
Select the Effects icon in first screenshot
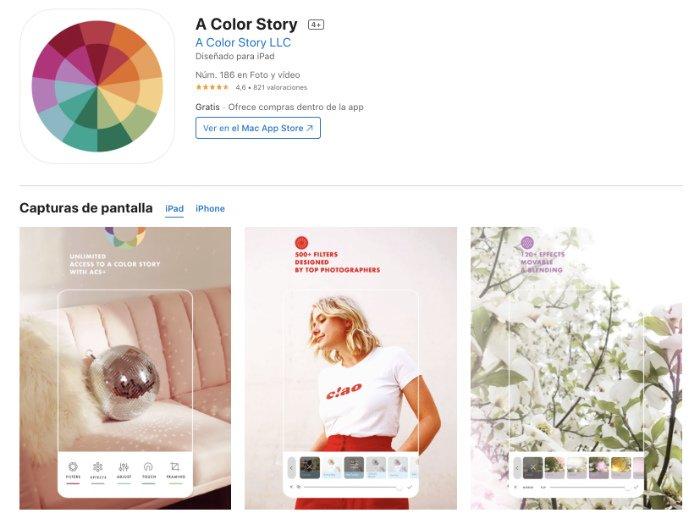pyautogui.click(x=98, y=467)
